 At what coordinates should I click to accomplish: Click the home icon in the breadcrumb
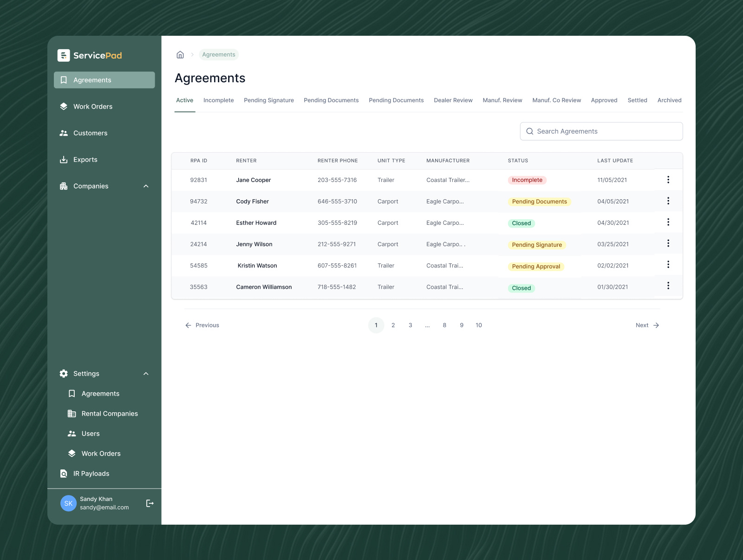click(x=180, y=54)
